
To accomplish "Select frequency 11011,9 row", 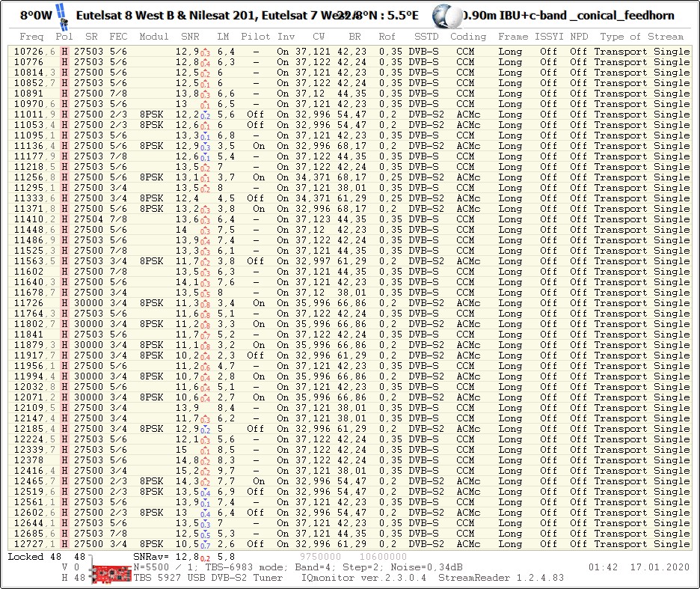I will click(350, 115).
